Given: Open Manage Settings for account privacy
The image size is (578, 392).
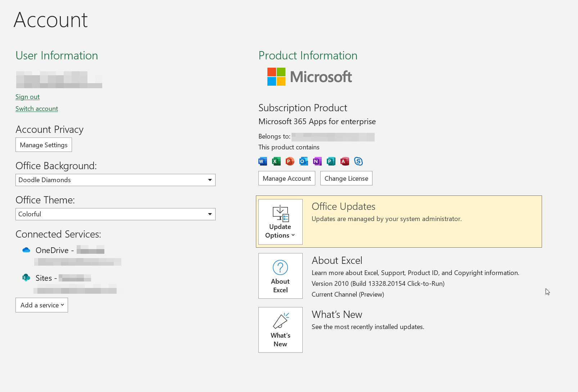Looking at the screenshot, I should (44, 145).
